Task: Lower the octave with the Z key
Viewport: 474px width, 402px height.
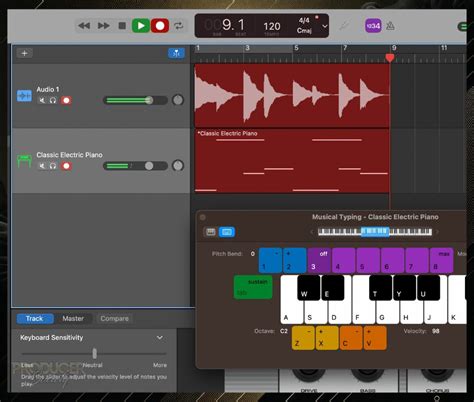Action: coord(303,338)
